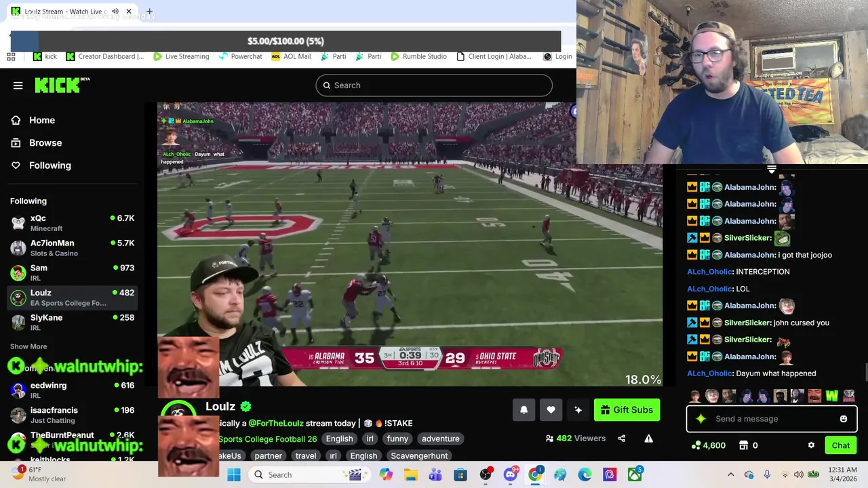Open File Explorer from taskbar
Viewport: 868px width, 488px height.
(411, 474)
